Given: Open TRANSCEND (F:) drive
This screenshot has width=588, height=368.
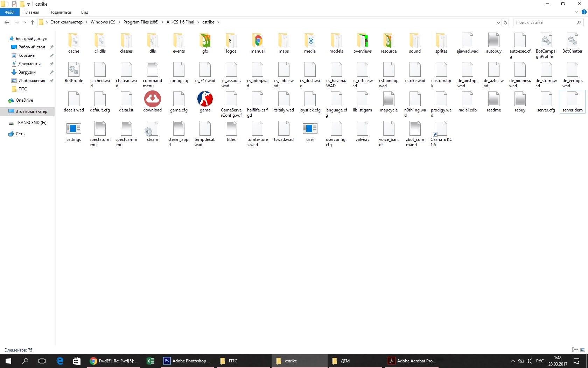Looking at the screenshot, I should [x=27, y=123].
